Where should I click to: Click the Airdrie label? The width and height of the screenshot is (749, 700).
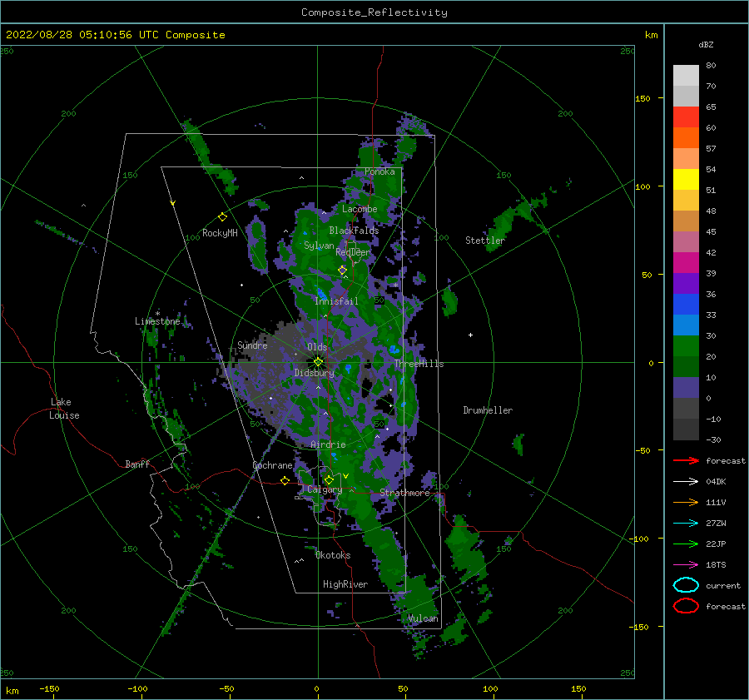coord(328,444)
